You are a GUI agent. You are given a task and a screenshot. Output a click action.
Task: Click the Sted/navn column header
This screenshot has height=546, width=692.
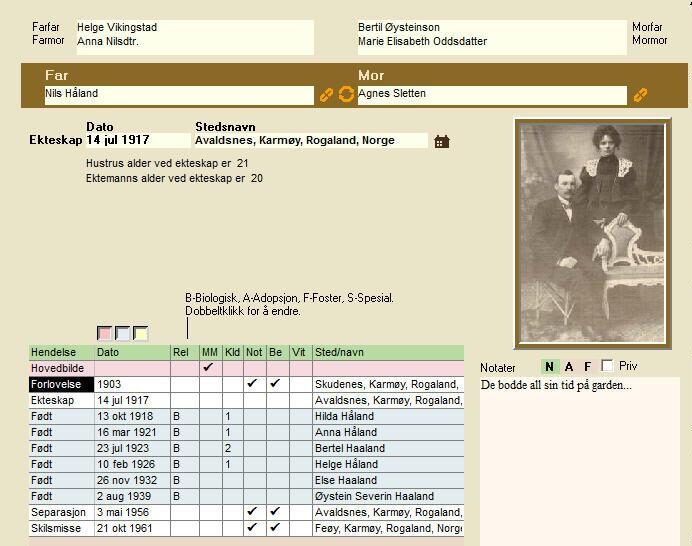click(x=388, y=352)
